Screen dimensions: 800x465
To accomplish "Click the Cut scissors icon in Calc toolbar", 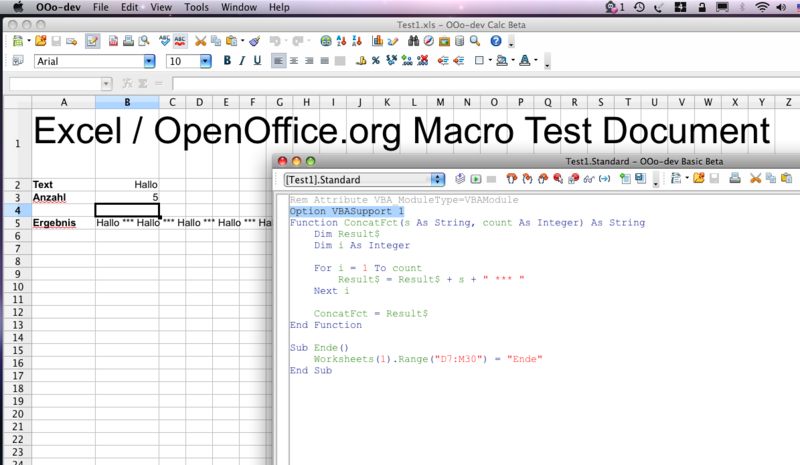I will (201, 42).
